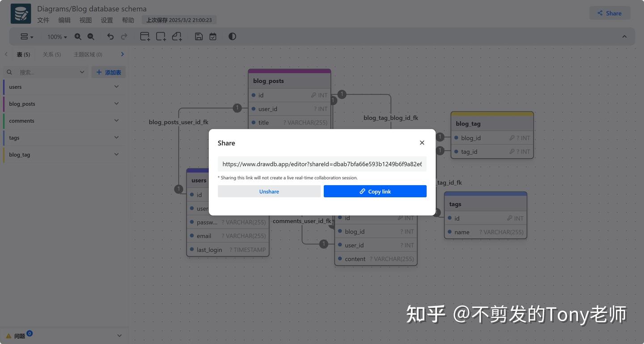Click the Copy link button
Image resolution: width=644 pixels, height=344 pixels.
(x=375, y=191)
